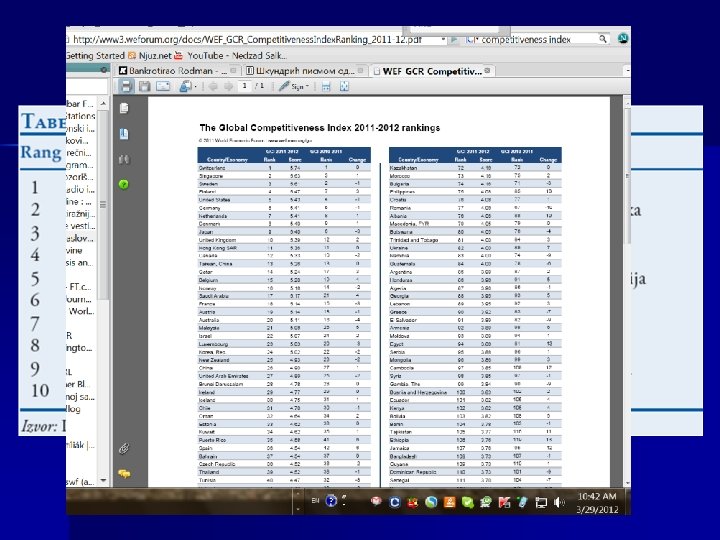Click the Go arrow next to address bar
Viewport: 720px width, 540px height.
(454, 39)
